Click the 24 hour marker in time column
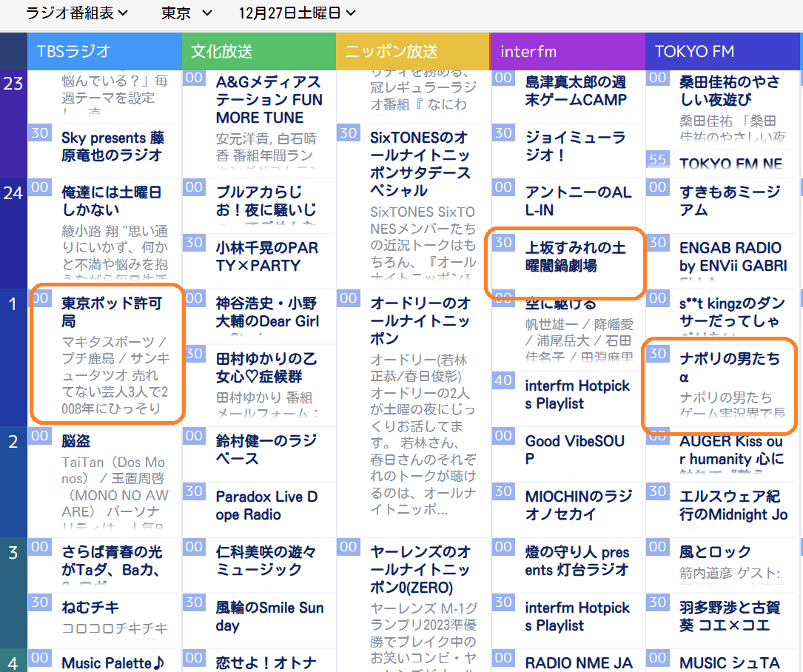This screenshot has height=672, width=803. point(13,194)
